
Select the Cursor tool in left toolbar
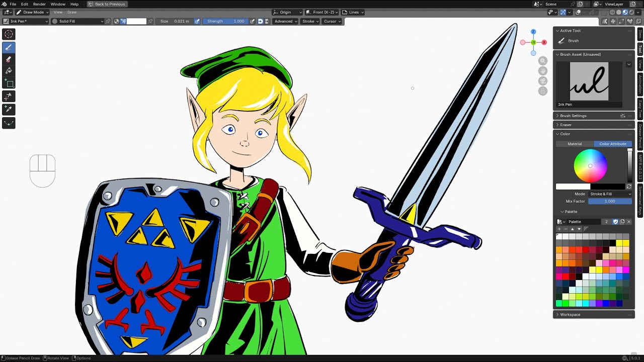pyautogui.click(x=9, y=34)
